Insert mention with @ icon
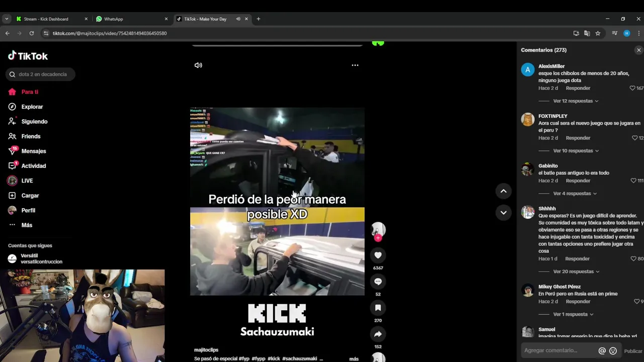This screenshot has width=644, height=362. tap(602, 351)
